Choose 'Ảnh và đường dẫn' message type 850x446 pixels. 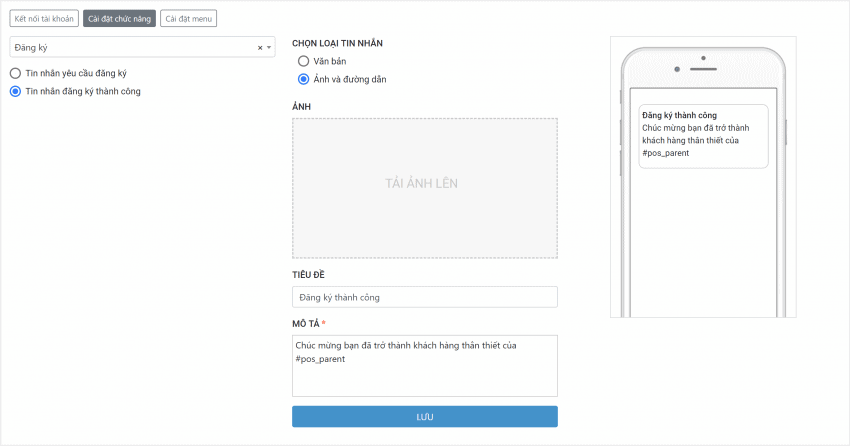[304, 78]
